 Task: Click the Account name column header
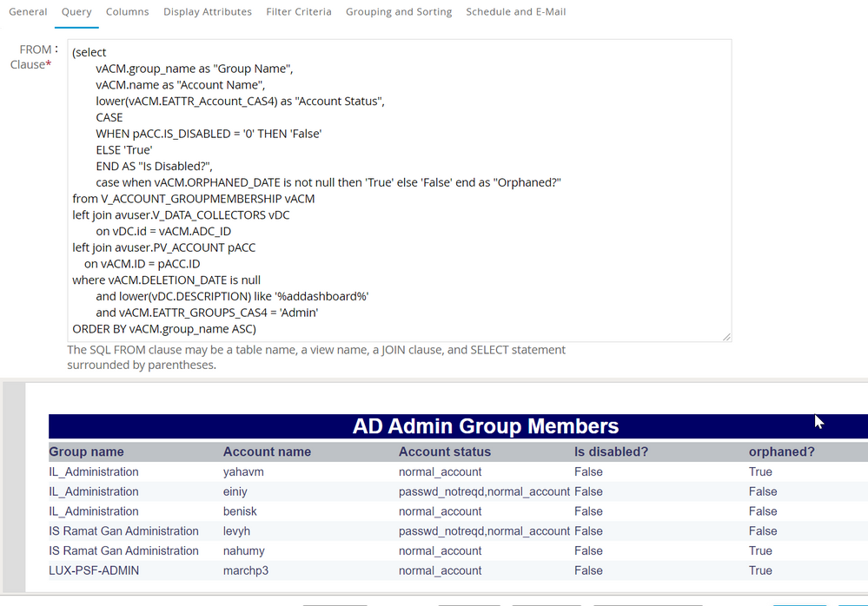click(x=267, y=452)
